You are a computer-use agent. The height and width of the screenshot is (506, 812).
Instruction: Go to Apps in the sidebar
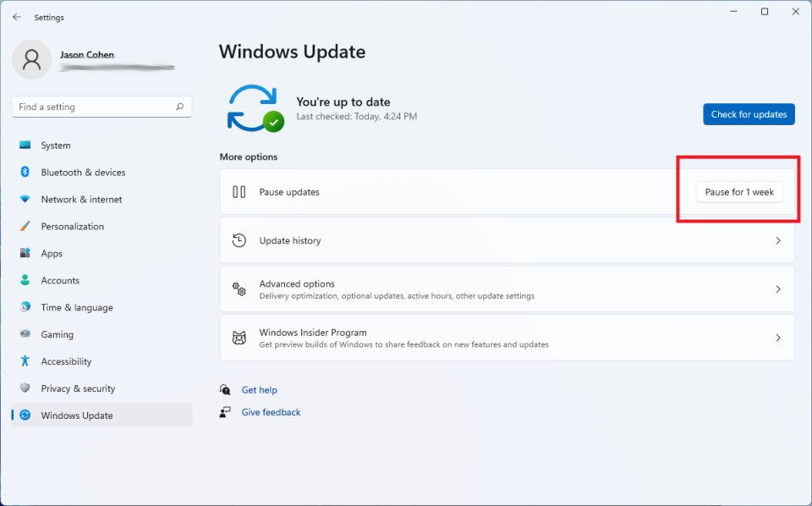tap(52, 254)
